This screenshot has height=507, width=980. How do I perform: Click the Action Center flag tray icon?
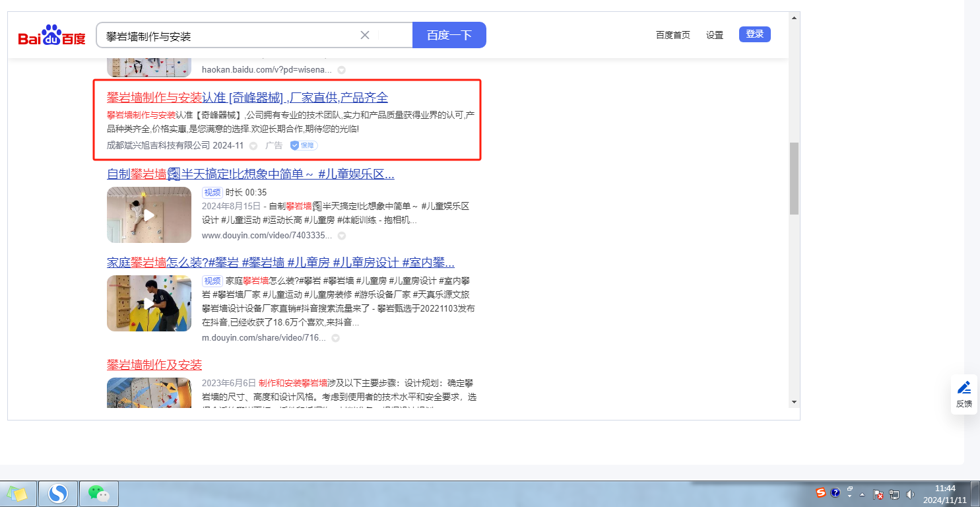pyautogui.click(x=878, y=494)
